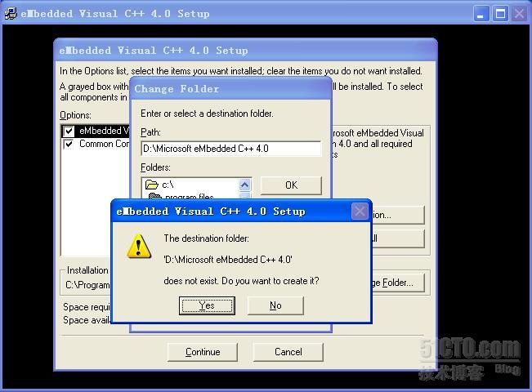
Task: Click No in the setup prompt
Action: (275, 305)
